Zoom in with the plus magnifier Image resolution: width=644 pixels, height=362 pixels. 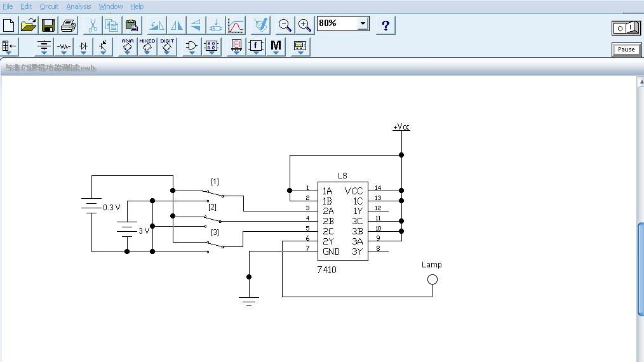click(305, 25)
